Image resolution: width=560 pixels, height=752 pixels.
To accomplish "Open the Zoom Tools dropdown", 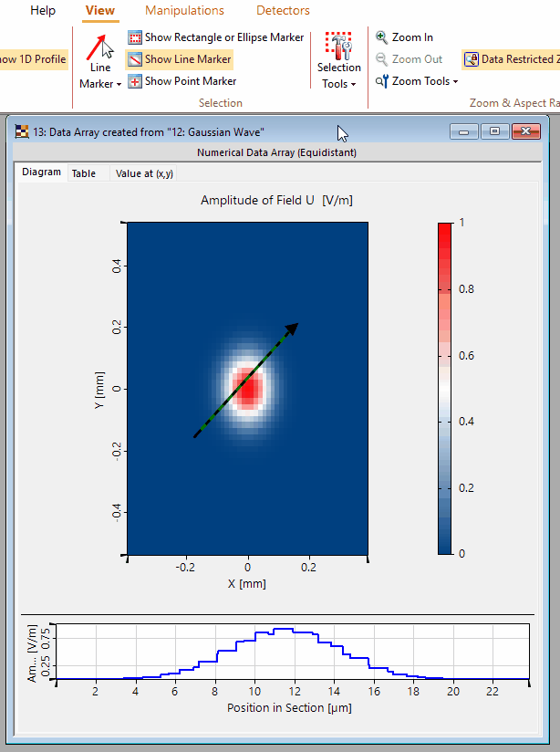I will point(417,81).
